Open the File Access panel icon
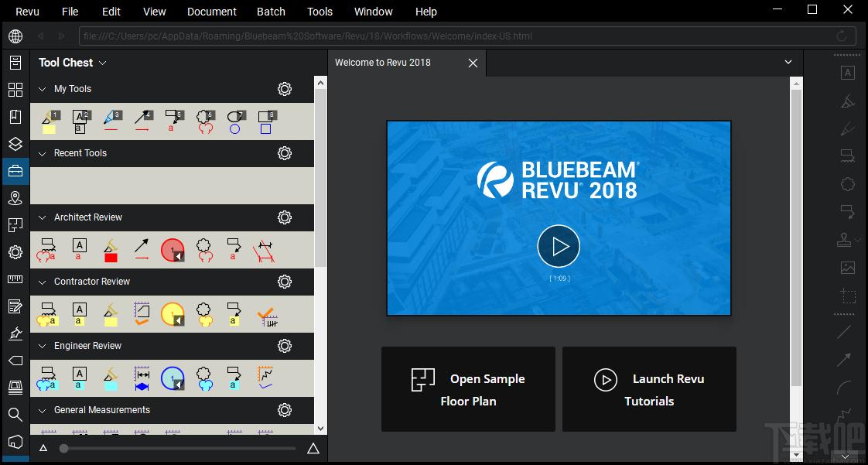 tap(15, 63)
